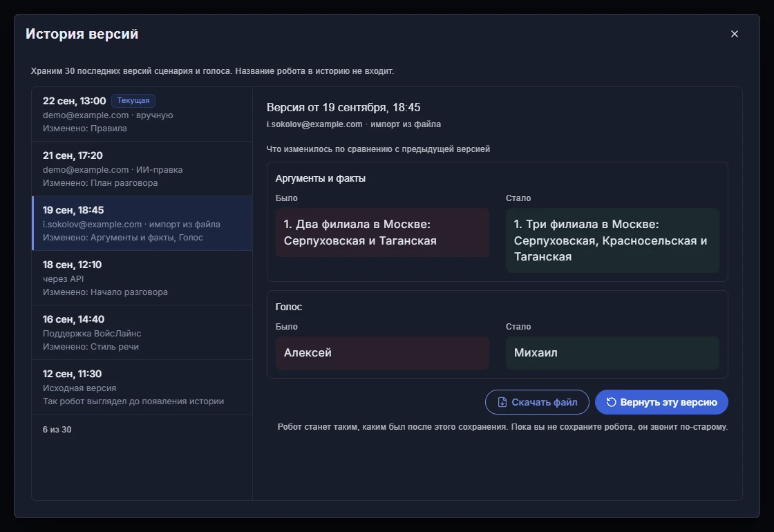This screenshot has height=532, width=774.
Task: Click the restore arrow icon in Вернуть эту версию
Action: tap(611, 402)
